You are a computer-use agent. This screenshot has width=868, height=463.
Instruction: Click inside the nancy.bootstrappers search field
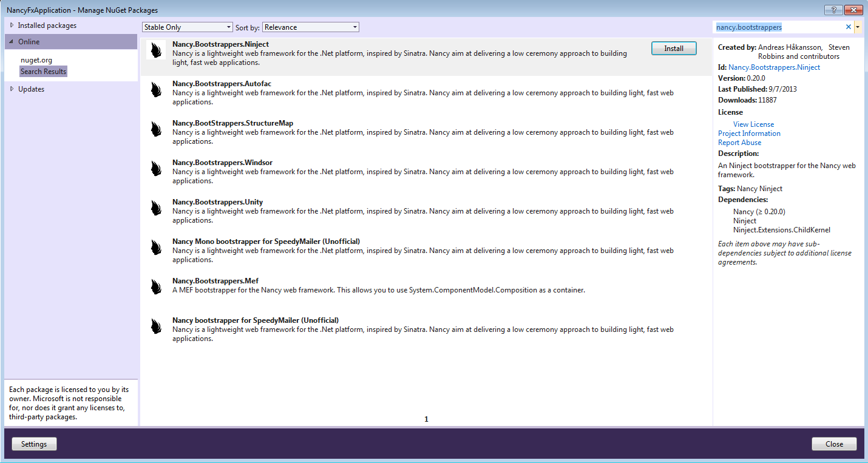tap(779, 27)
